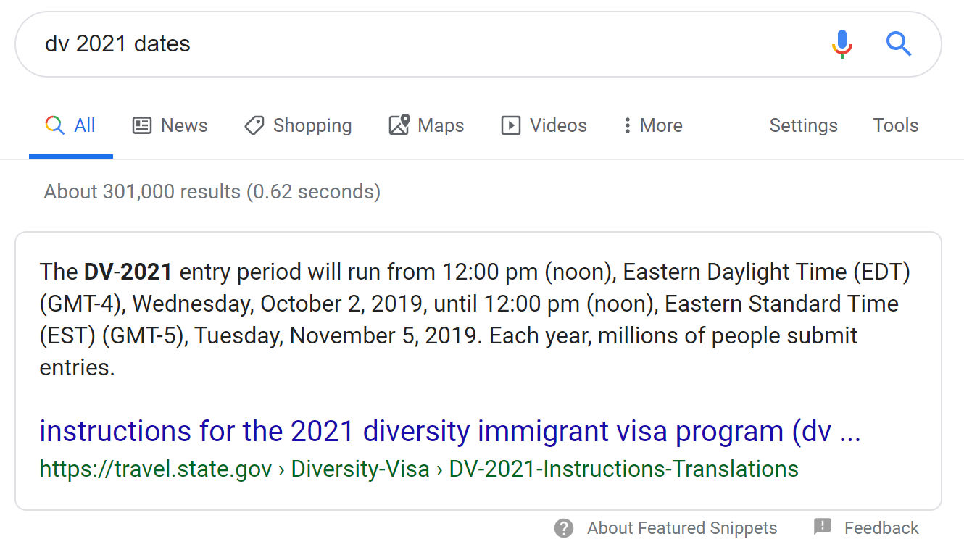Select the All results tab label
Image resolution: width=964 pixels, height=560 pixels.
point(85,125)
